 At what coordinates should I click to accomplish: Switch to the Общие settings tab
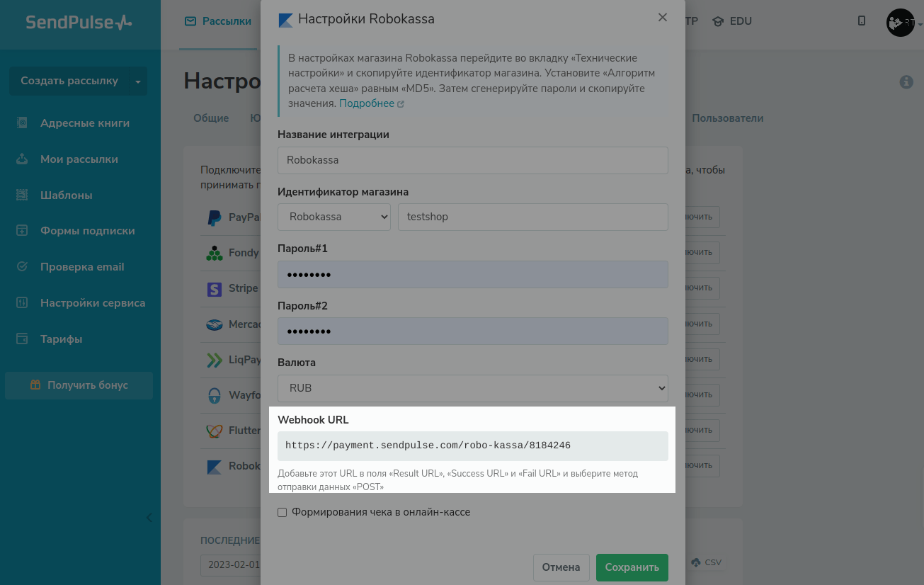211,118
